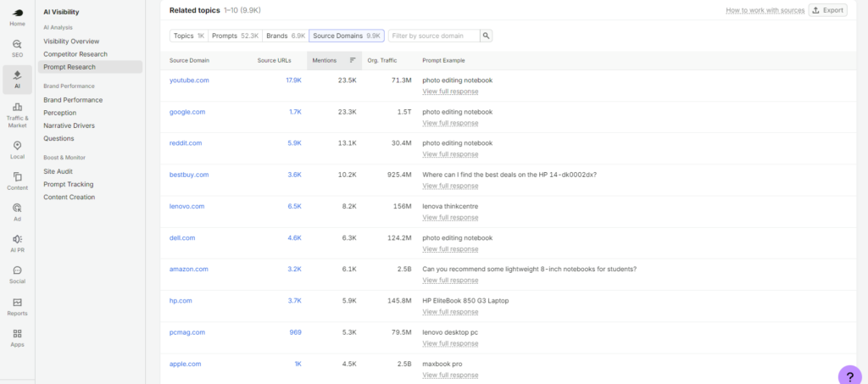This screenshot has height=384, width=868.
Task: Click Org. Traffic column header
Action: click(x=382, y=60)
